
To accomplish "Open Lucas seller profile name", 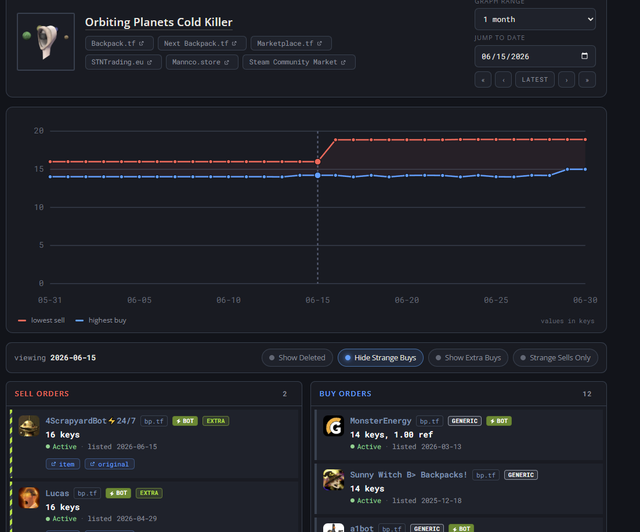I will pyautogui.click(x=57, y=493).
